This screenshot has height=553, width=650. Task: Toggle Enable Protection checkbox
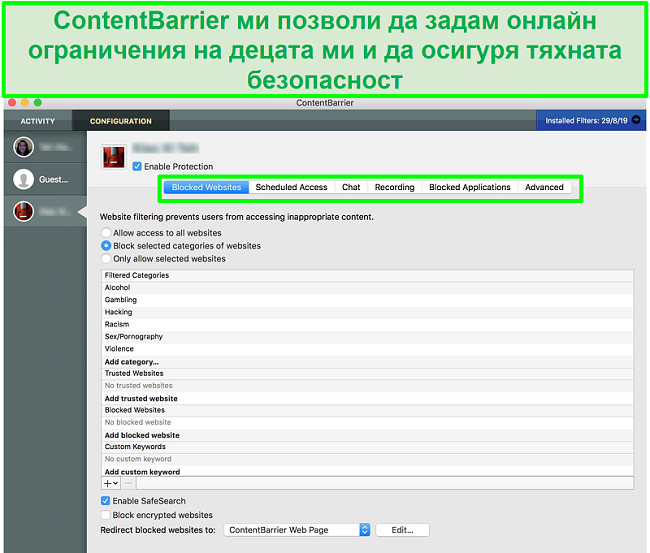pos(137,167)
